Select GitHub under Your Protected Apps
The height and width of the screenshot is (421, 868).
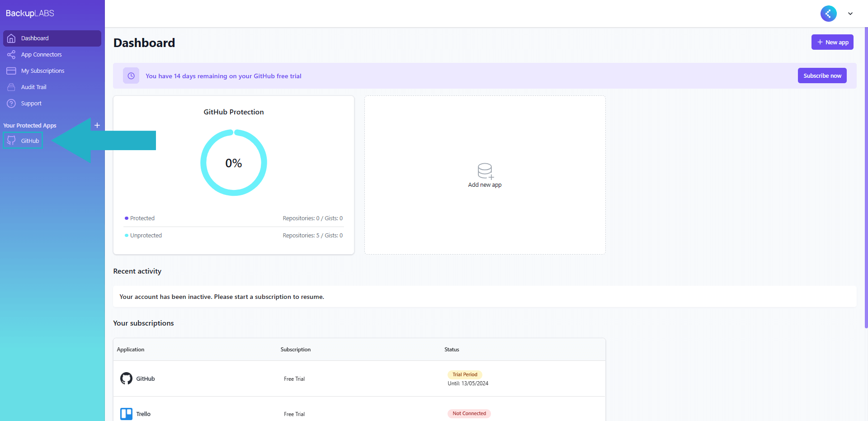click(23, 141)
